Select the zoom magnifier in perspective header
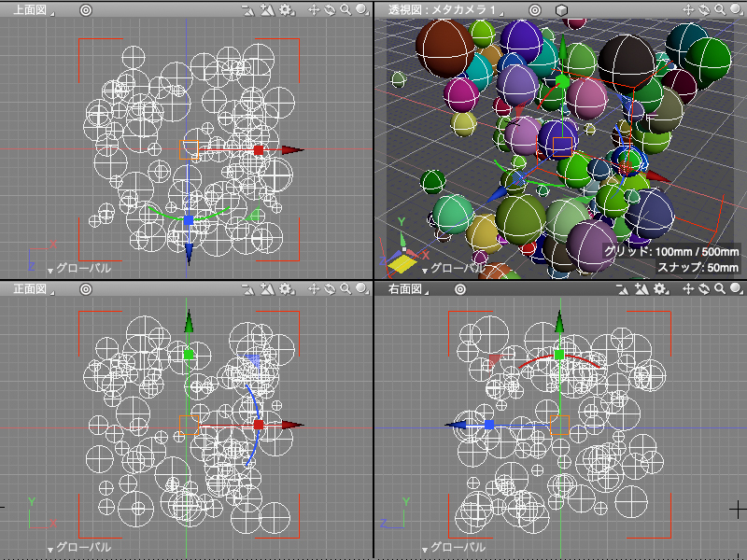The height and width of the screenshot is (560, 747). [720, 10]
